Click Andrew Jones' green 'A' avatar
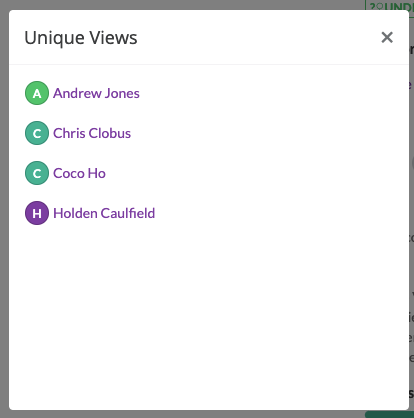Viewport: 414px width, 418px height. click(37, 93)
